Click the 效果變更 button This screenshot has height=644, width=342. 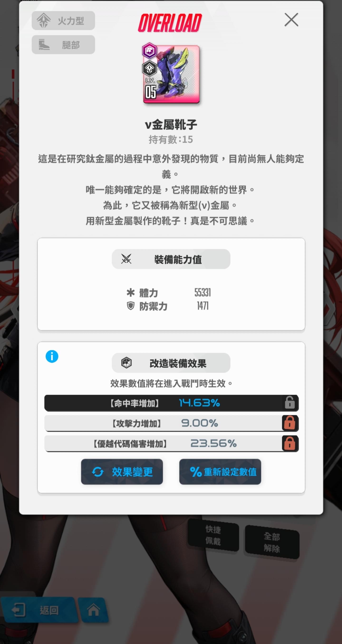(122, 472)
